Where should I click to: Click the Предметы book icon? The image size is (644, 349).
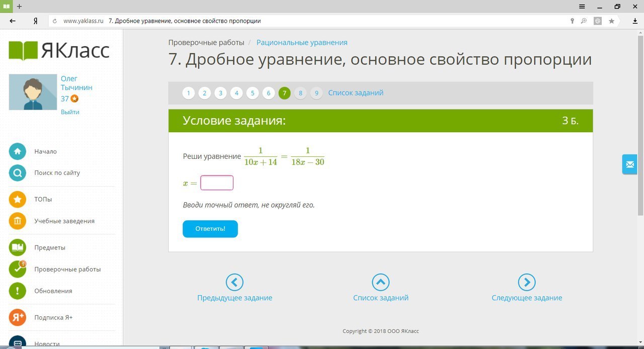tap(18, 247)
